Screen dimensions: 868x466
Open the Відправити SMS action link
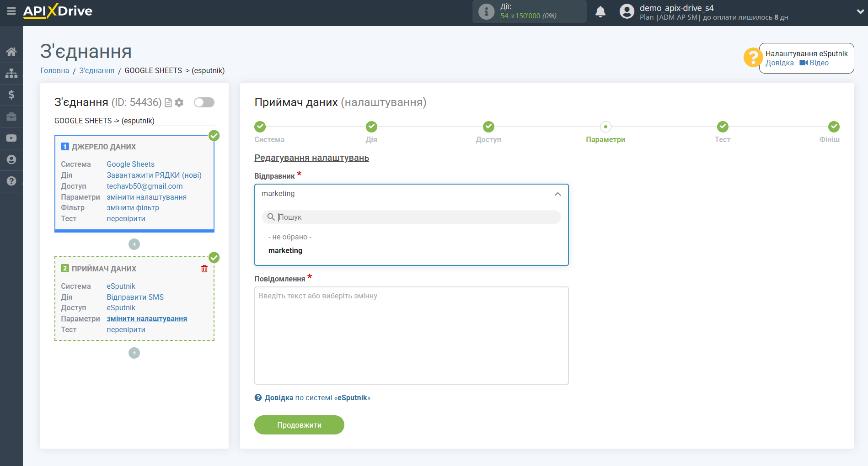point(135,297)
